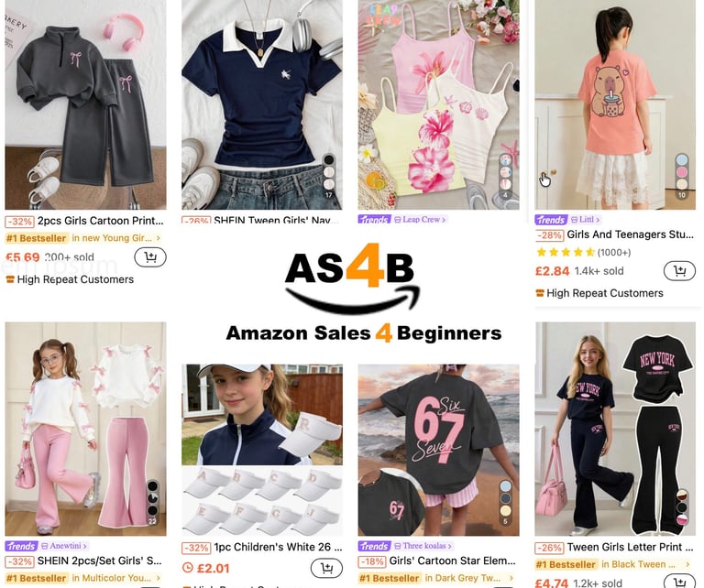Add the children's white visor to cart

(326, 568)
